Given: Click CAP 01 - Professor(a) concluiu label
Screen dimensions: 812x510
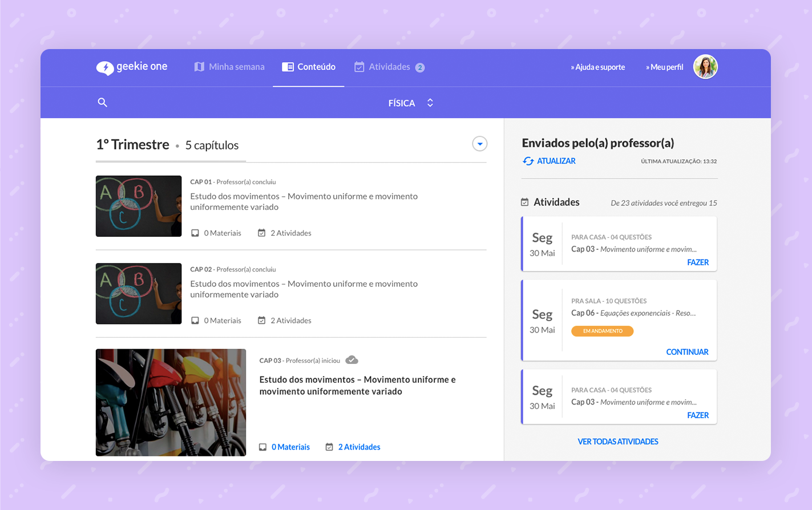Looking at the screenshot, I should (233, 182).
